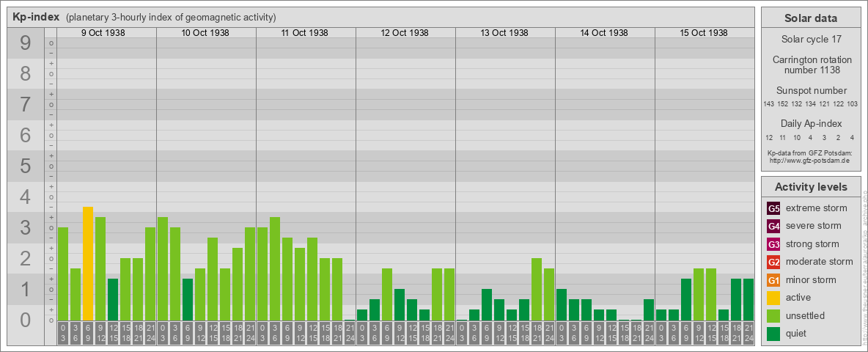Click the 'moderate storm' legend label
868x352 pixels.
(820, 263)
